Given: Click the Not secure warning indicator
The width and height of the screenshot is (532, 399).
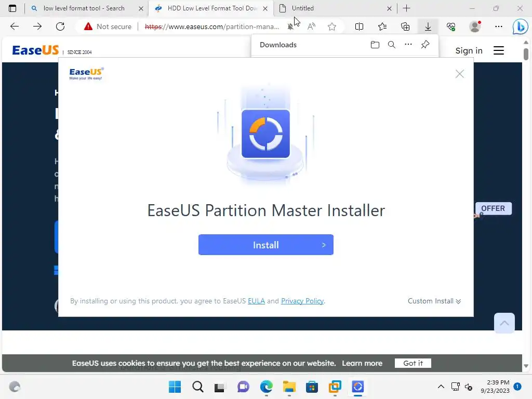Looking at the screenshot, I should click(x=108, y=26).
